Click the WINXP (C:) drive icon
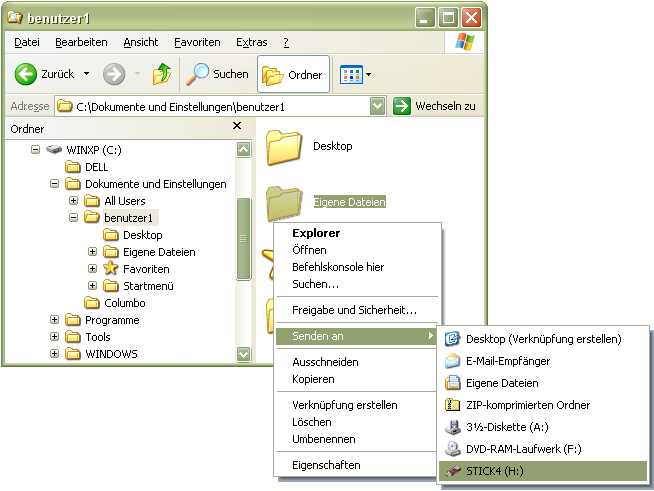 tap(54, 149)
